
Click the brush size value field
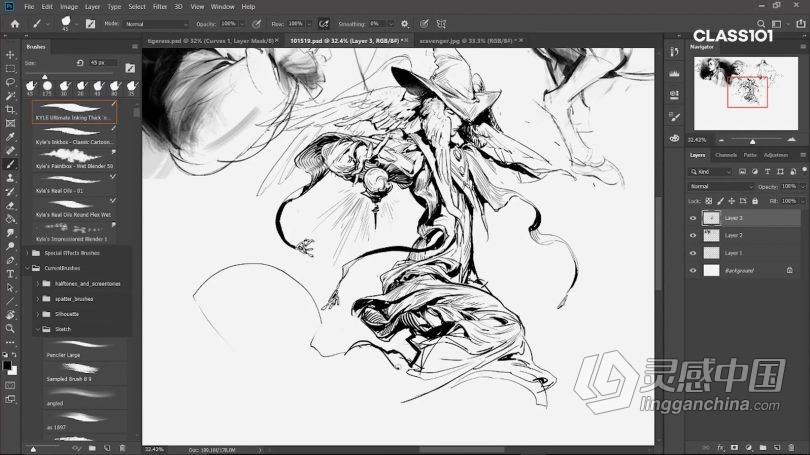[x=103, y=62]
